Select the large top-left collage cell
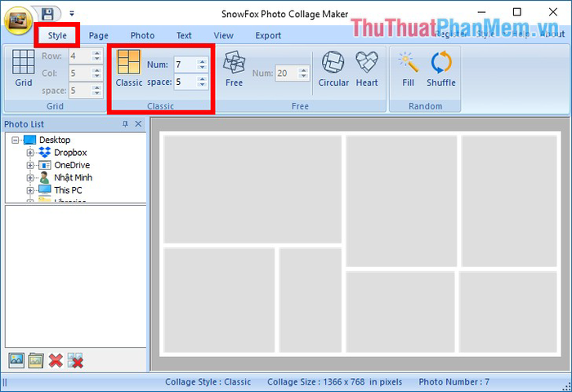The image size is (572, 392). point(252,189)
